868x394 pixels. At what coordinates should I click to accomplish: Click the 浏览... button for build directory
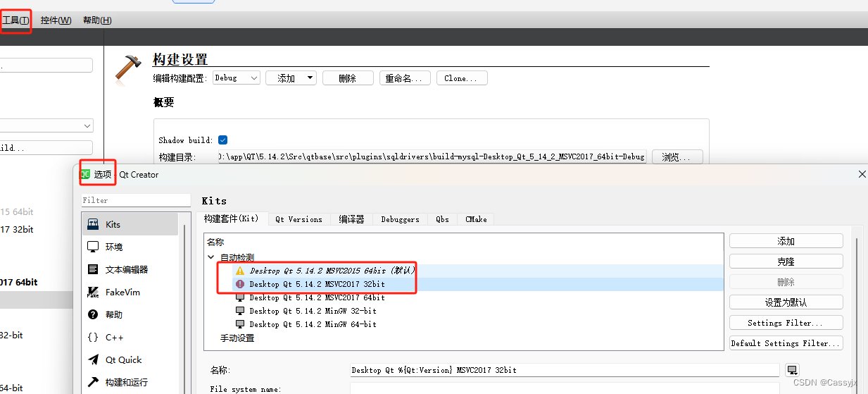tap(677, 156)
